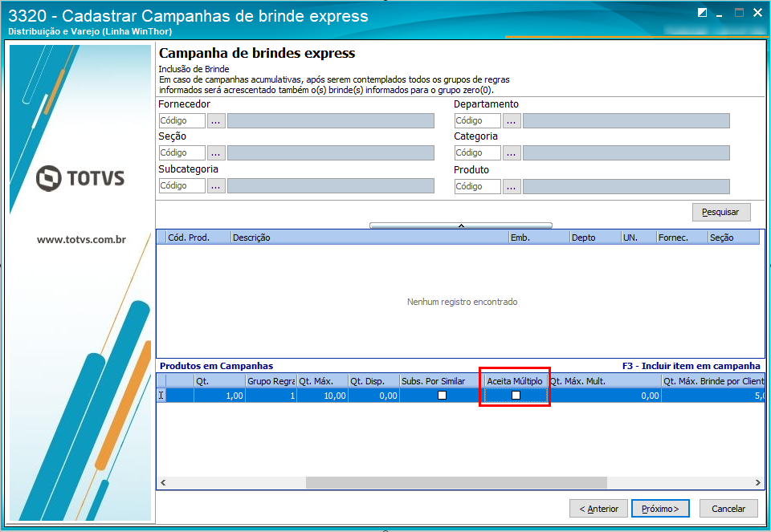Click Subcategoria Código input field
The height and width of the screenshot is (532, 771).
[x=182, y=185]
